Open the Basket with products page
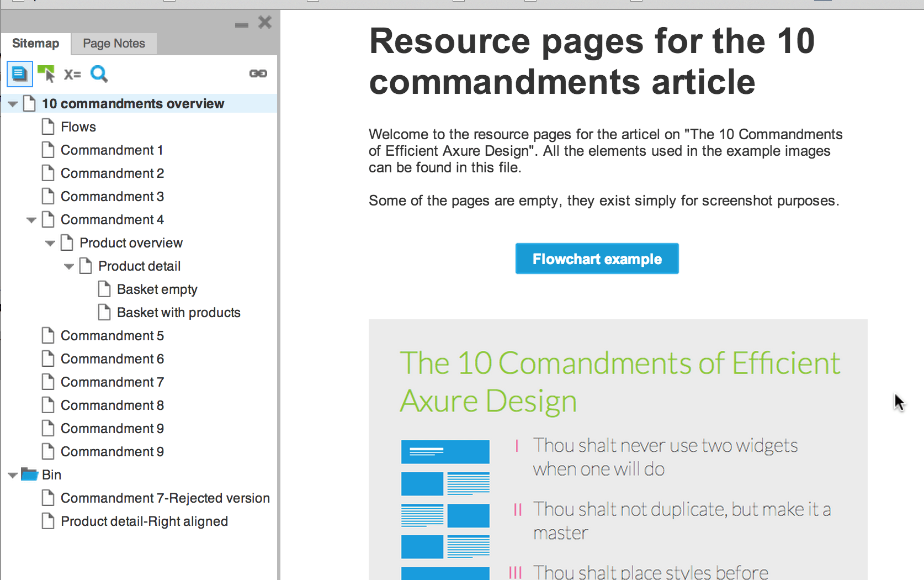This screenshot has height=580, width=924. tap(178, 313)
